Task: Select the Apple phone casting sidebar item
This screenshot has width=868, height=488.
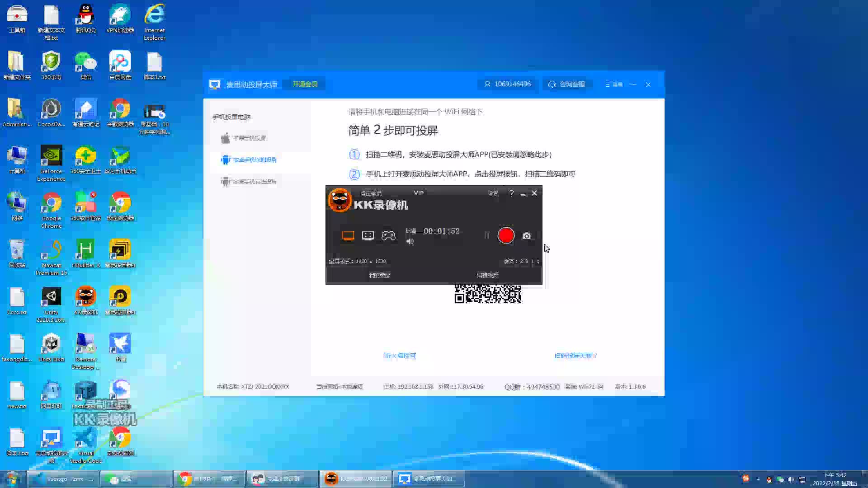Action: pos(244,138)
